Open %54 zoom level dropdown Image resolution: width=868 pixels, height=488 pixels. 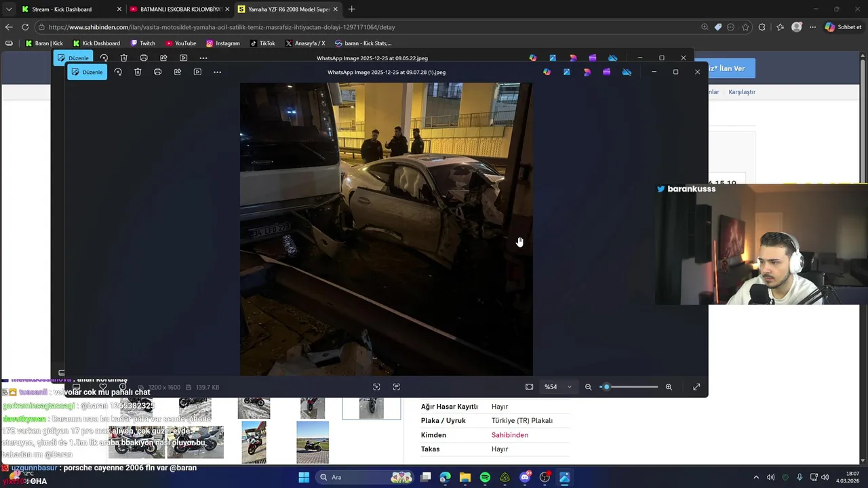coord(558,387)
